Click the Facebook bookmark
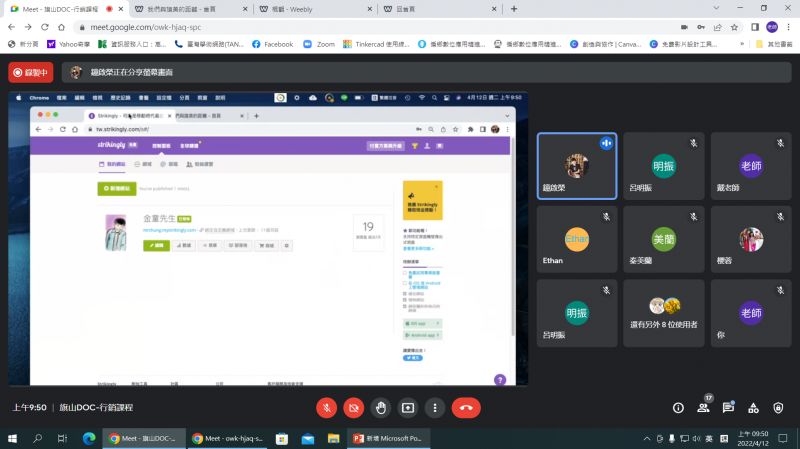This screenshot has height=449, width=800. click(273, 44)
